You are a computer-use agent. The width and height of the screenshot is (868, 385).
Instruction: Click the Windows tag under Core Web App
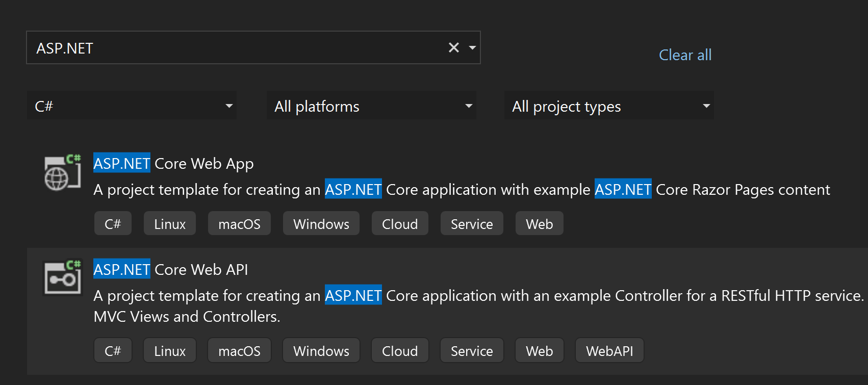(x=321, y=224)
